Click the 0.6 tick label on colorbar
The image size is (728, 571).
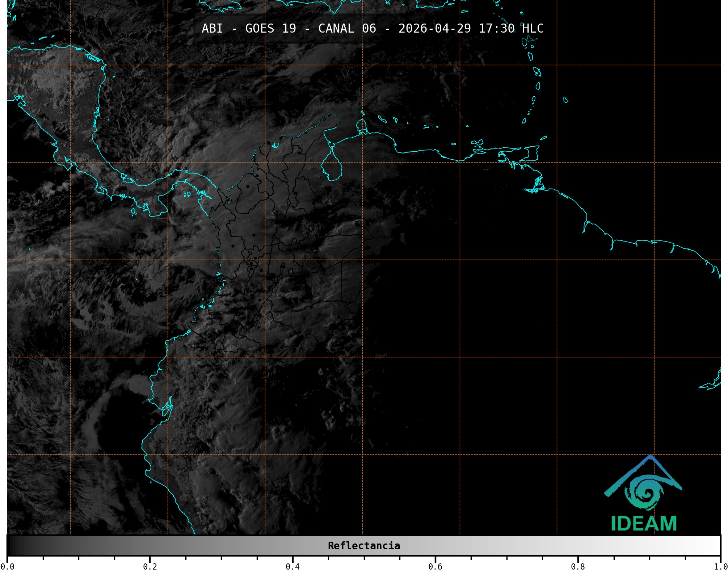click(x=435, y=566)
